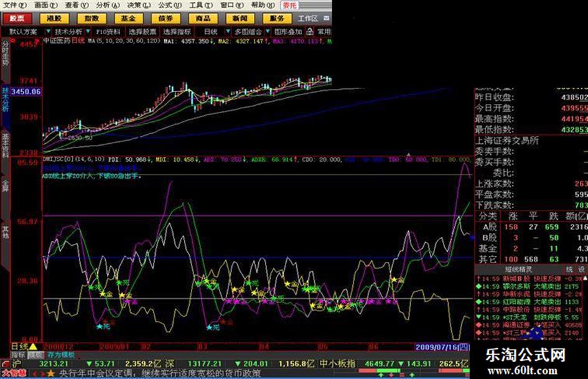Click the 日线 period toolbar item
The height and width of the screenshot is (379, 588).
pyautogui.click(x=211, y=32)
